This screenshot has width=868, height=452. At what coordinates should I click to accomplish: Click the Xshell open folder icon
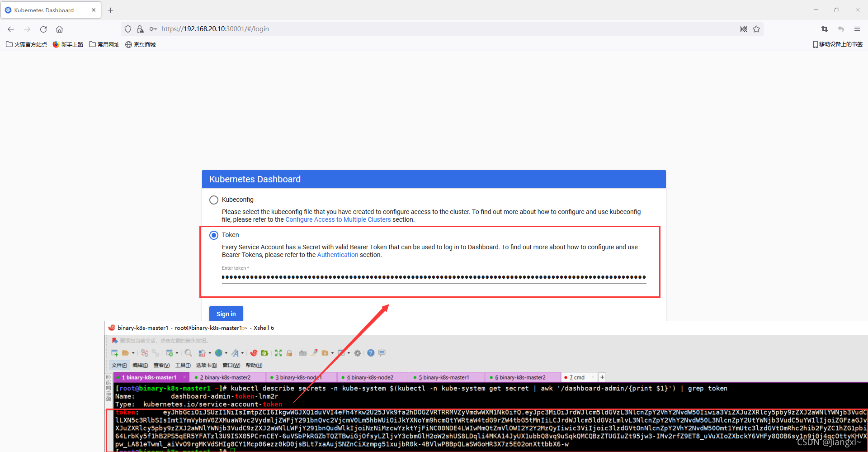[126, 353]
